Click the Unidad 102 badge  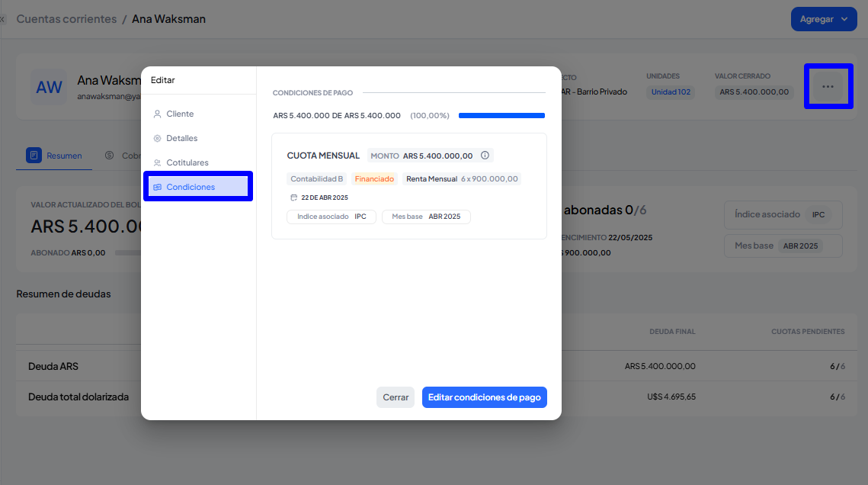670,92
